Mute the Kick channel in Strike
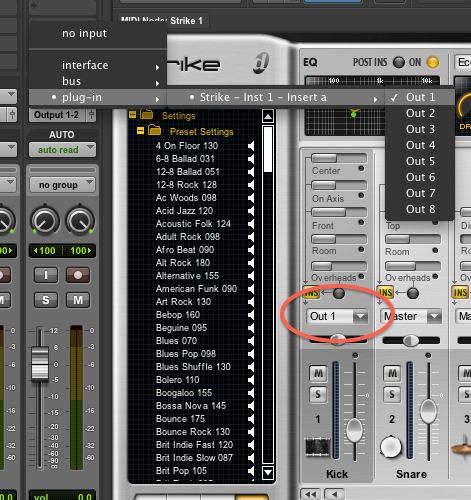Viewport: 471px width, 500px height. (x=318, y=373)
